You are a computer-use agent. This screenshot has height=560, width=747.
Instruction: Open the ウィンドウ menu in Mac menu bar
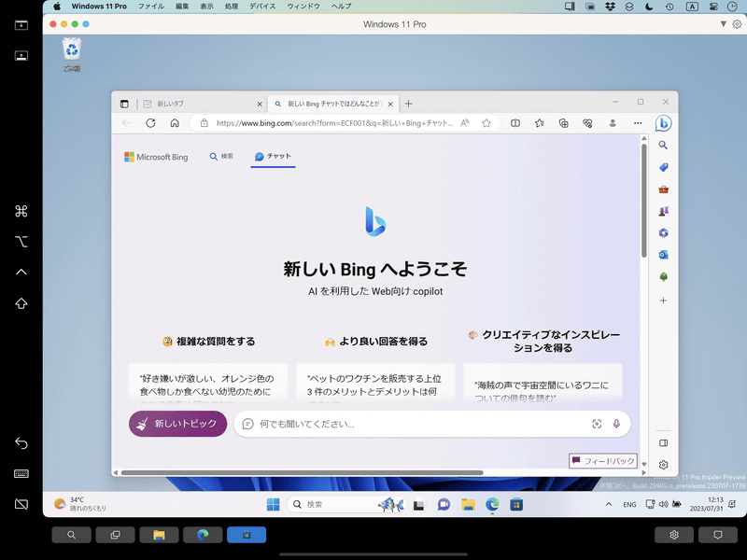pos(303,7)
